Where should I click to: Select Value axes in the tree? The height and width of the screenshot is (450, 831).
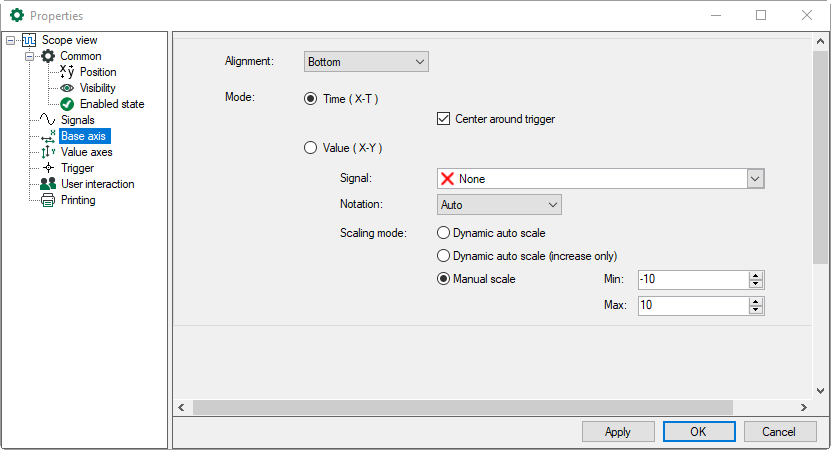pyautogui.click(x=86, y=152)
